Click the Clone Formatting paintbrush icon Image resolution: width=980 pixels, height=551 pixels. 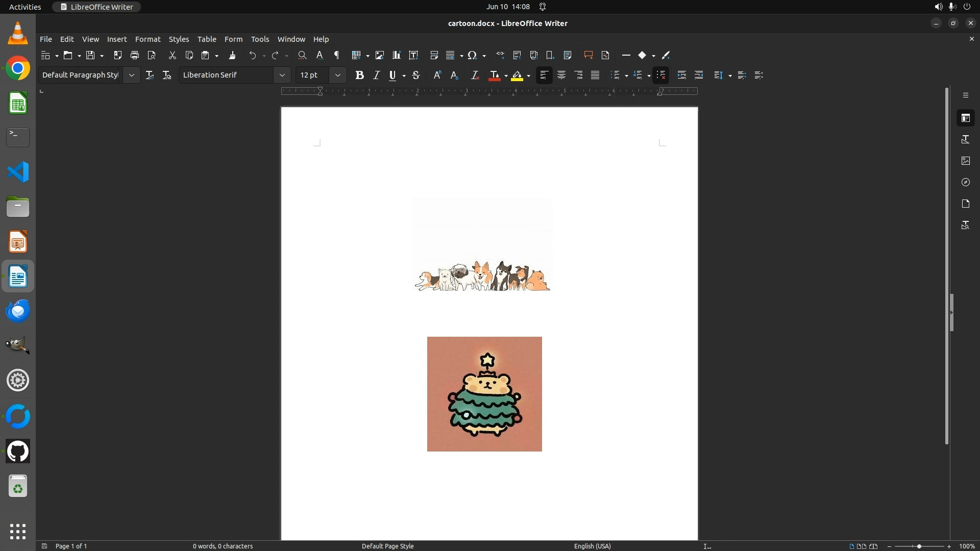click(232, 55)
